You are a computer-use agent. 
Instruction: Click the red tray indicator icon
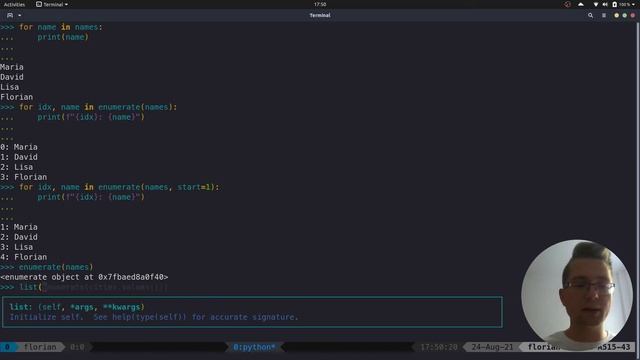coord(567,4)
